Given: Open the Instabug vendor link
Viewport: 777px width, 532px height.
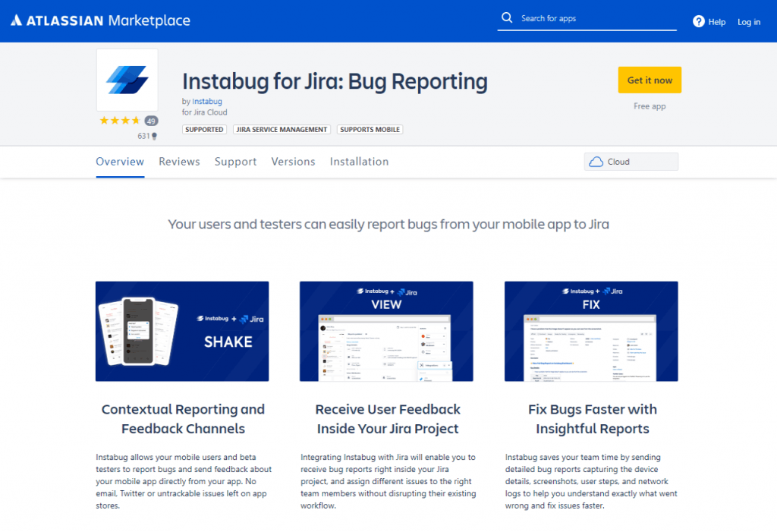Looking at the screenshot, I should pos(206,101).
